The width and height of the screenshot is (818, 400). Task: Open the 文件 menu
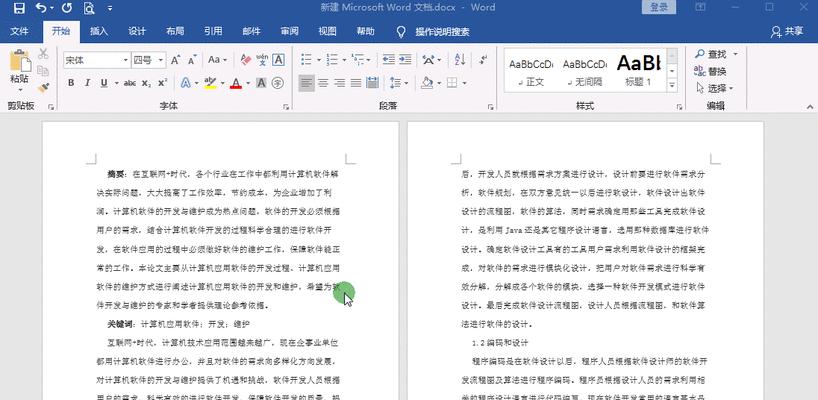[19, 31]
